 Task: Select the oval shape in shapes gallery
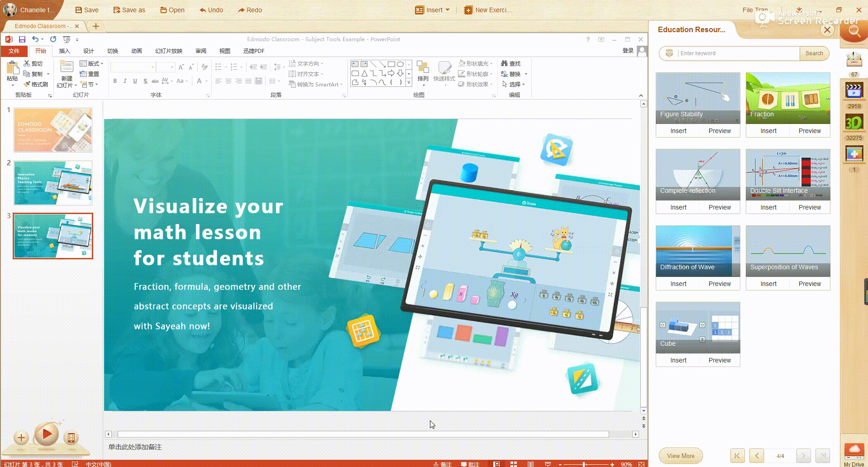pos(400,64)
